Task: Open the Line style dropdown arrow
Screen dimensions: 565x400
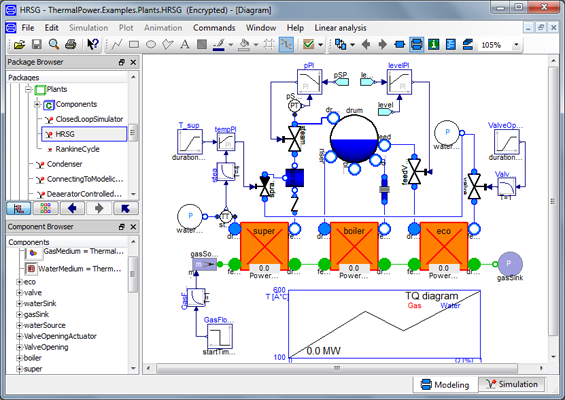Action: (231, 45)
